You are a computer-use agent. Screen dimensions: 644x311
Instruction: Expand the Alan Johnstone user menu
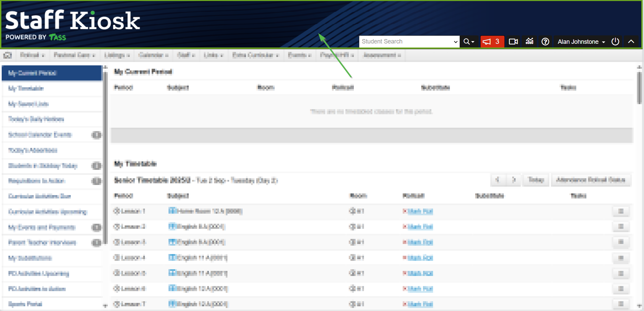(x=581, y=41)
